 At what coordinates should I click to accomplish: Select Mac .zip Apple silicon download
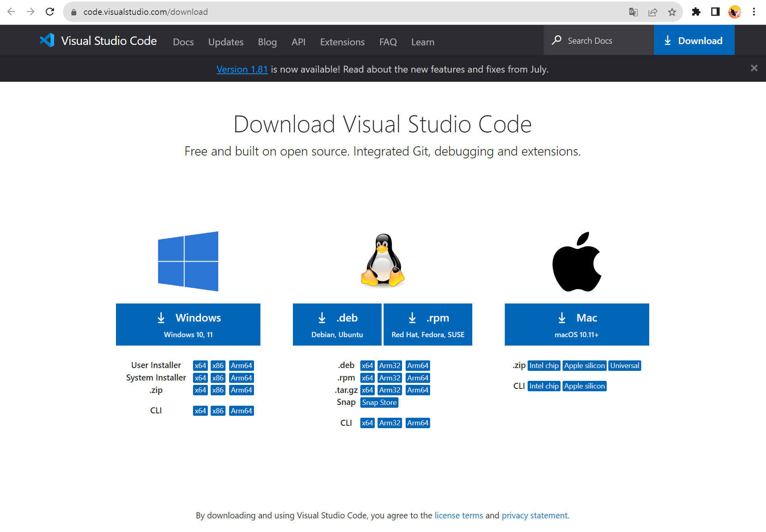click(584, 366)
